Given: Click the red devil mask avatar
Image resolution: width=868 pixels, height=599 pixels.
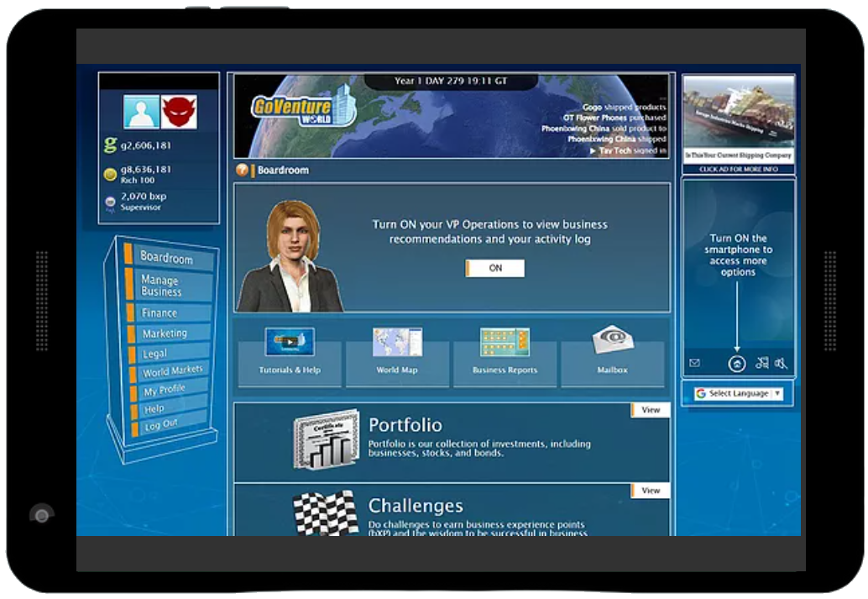Looking at the screenshot, I should (x=179, y=112).
